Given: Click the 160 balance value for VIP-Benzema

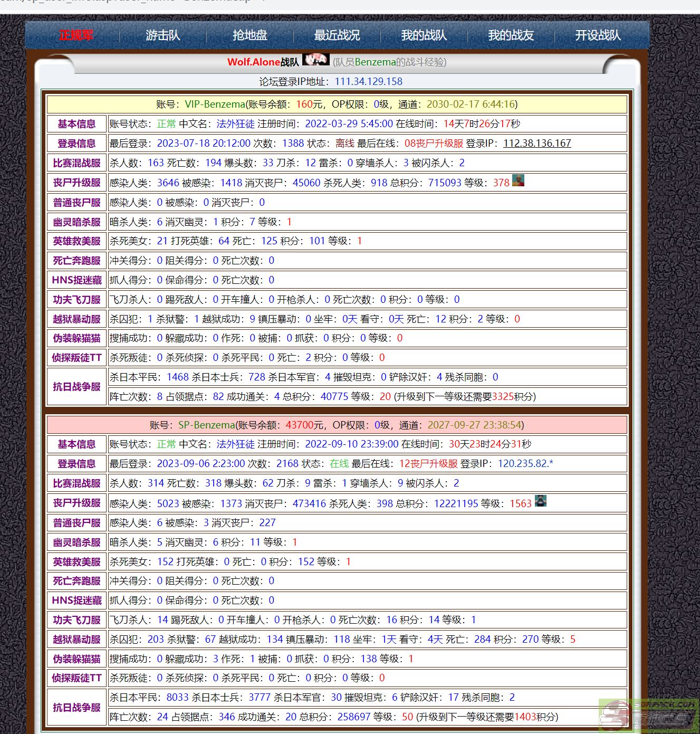Looking at the screenshot, I should click(x=304, y=104).
